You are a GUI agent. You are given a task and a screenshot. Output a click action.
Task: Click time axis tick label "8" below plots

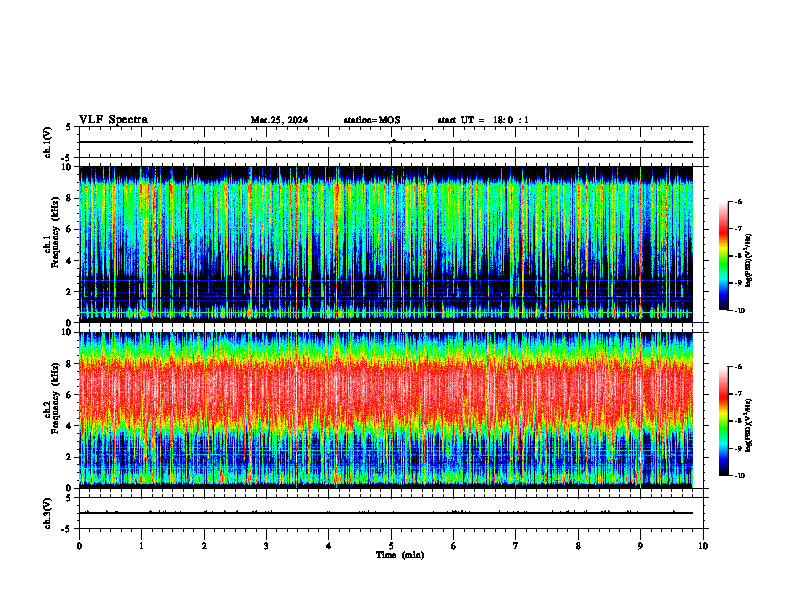[578, 546]
